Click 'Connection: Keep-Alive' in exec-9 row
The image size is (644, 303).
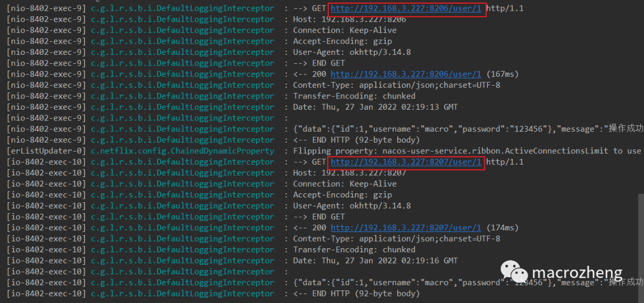pyautogui.click(x=345, y=30)
